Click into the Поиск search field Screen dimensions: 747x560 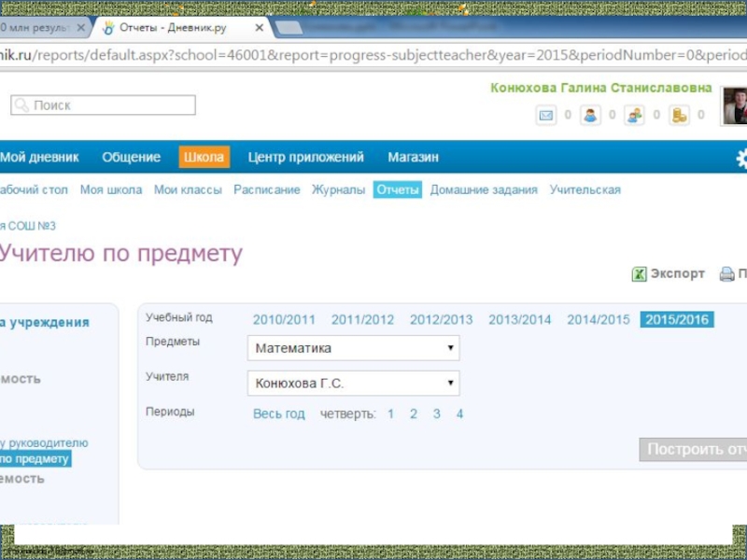tap(112, 105)
